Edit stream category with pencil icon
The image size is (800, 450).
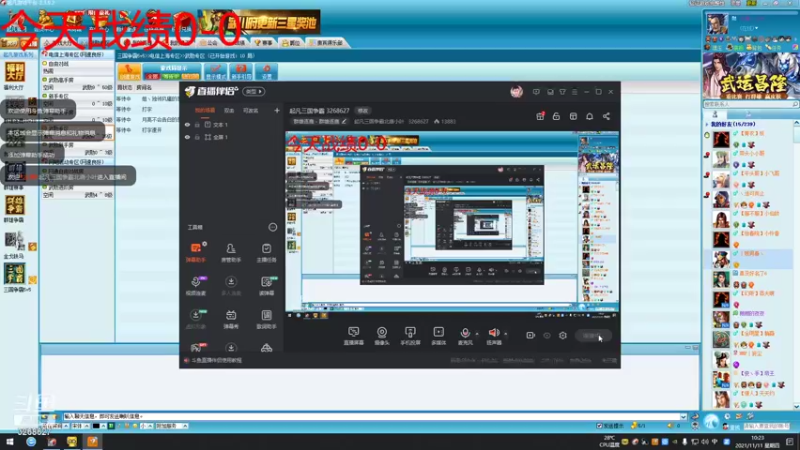tap(344, 121)
